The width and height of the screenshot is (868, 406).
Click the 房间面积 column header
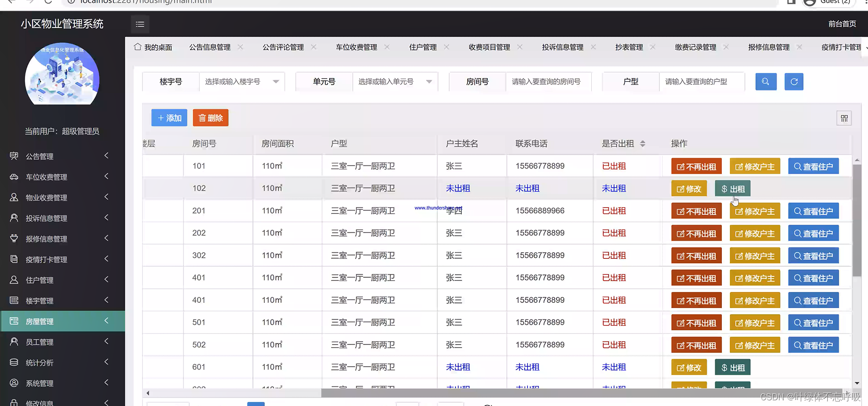[x=278, y=143]
